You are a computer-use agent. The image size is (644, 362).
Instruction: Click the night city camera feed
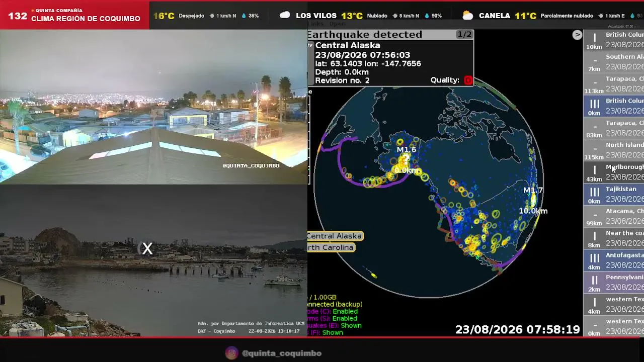click(153, 107)
